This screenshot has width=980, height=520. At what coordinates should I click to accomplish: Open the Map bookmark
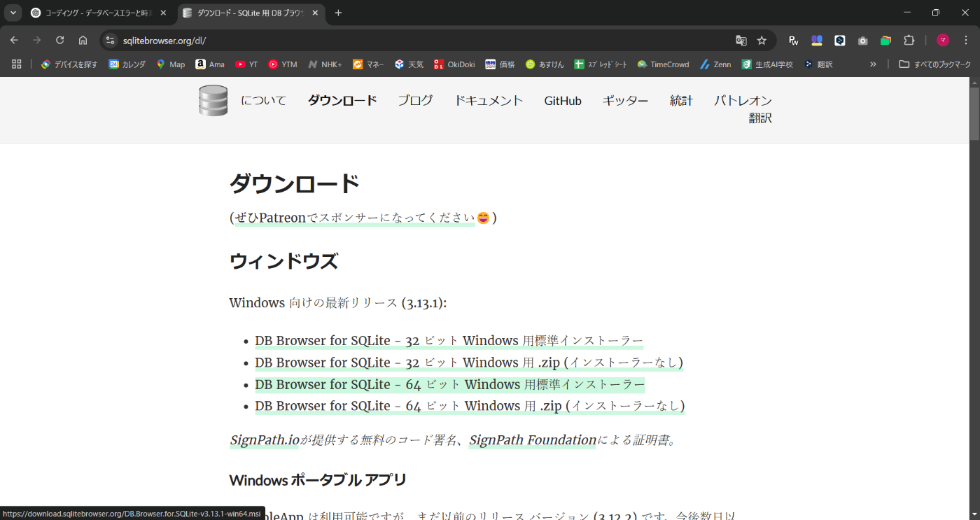coord(170,64)
